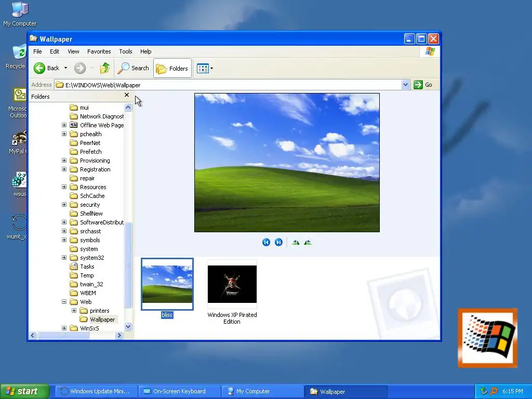Screen dimensions: 532x399
Task: Show next image in filmstrip
Action: 278,242
